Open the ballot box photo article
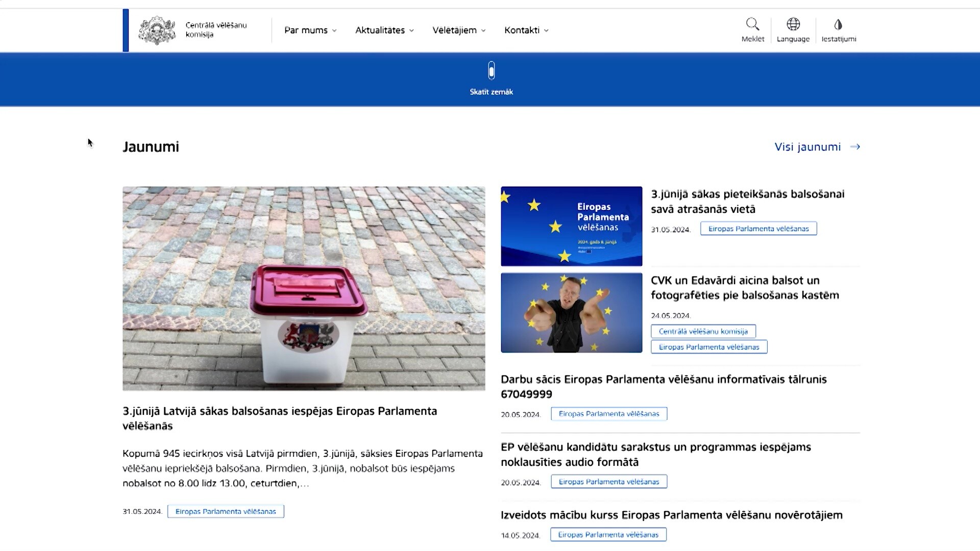 304,288
